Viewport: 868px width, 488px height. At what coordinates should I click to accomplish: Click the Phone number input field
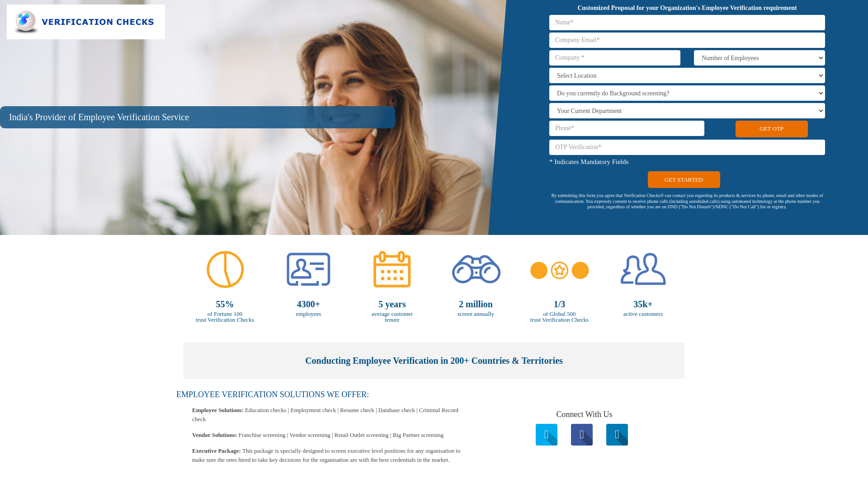(x=627, y=128)
